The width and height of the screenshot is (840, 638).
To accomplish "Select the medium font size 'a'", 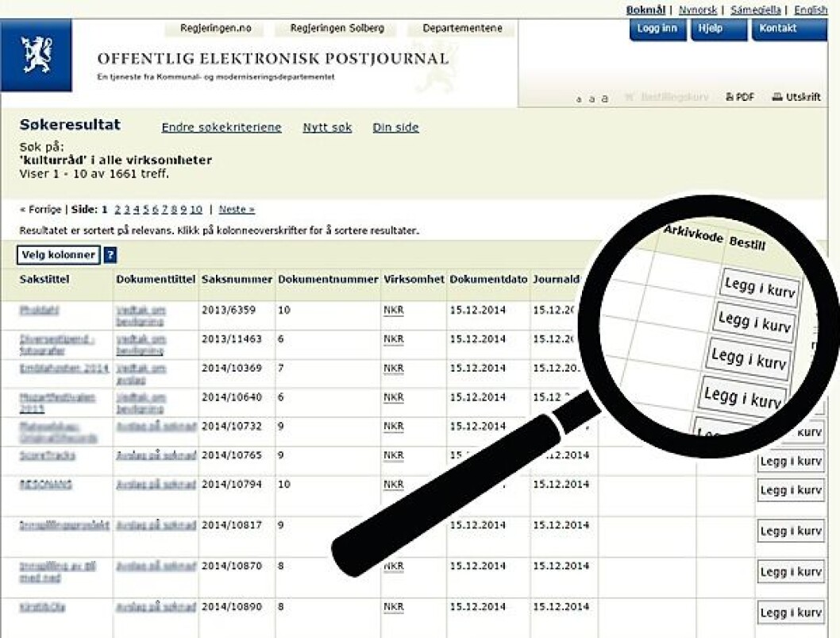I will click(x=591, y=99).
